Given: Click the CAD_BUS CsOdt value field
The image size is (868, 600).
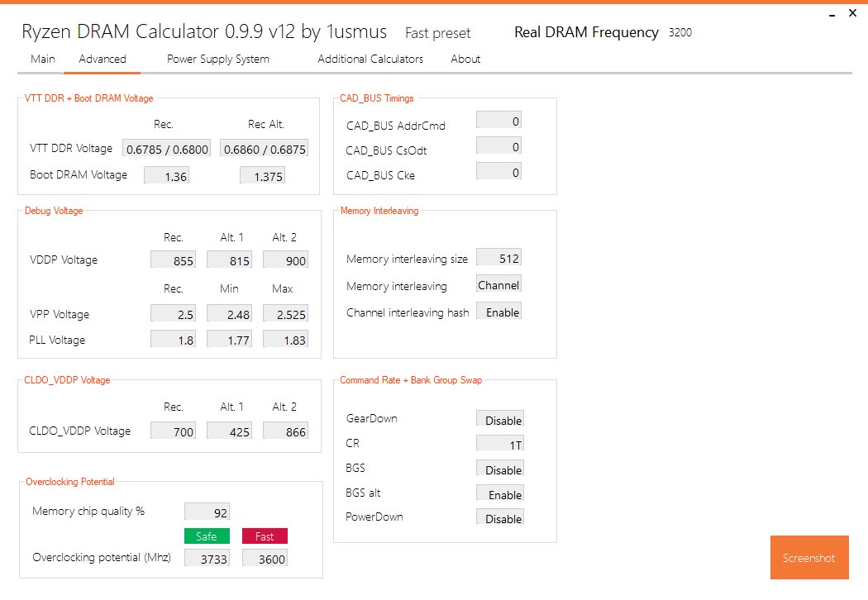Looking at the screenshot, I should 498,146.
